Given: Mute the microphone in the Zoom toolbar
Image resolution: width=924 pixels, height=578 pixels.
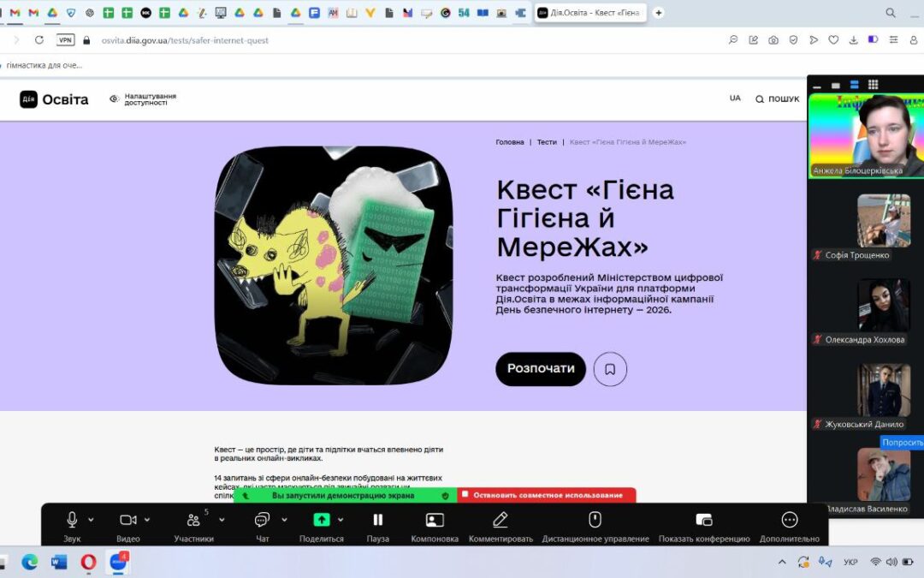Looking at the screenshot, I should click(x=73, y=519).
